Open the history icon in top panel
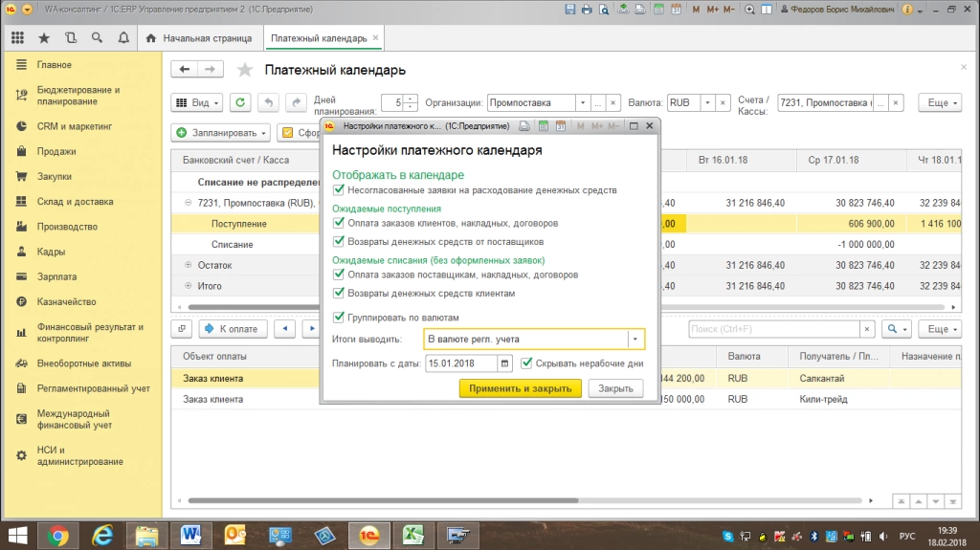Viewport: 980px width, 550px height. click(x=71, y=38)
